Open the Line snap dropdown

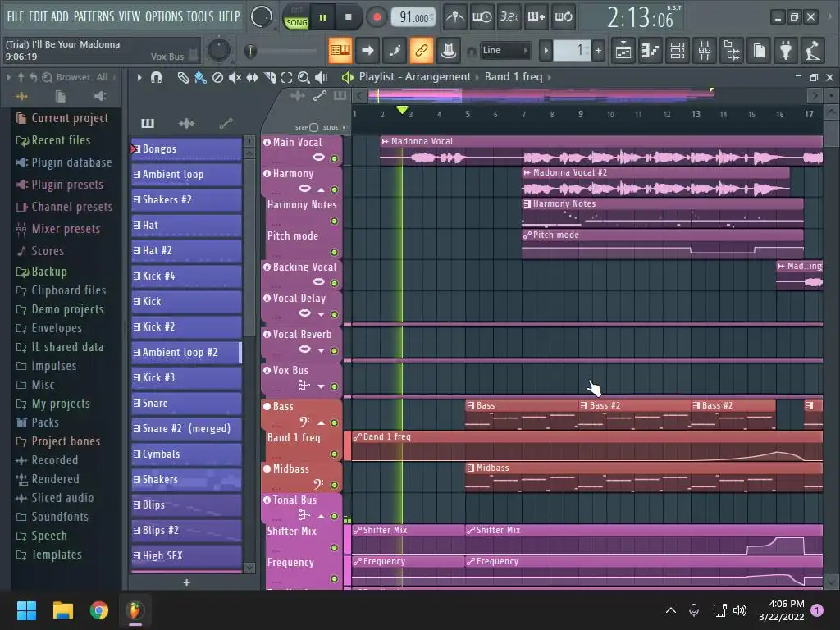tap(504, 50)
